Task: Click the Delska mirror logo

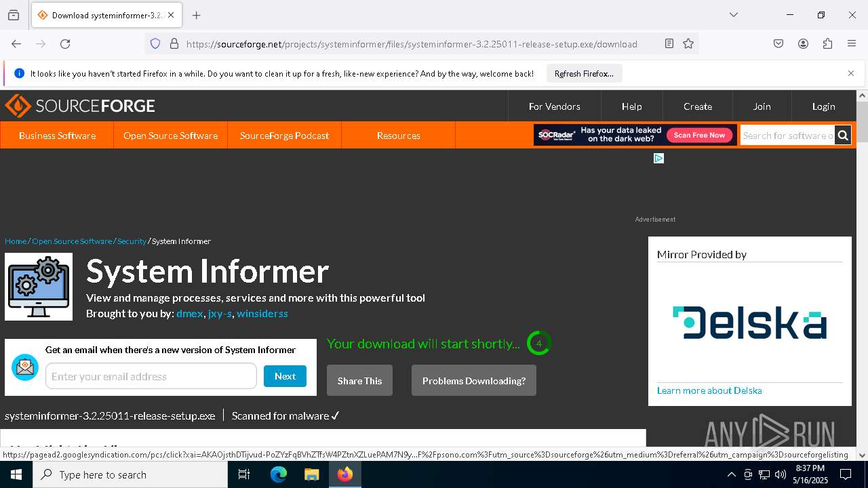Action: pos(749,323)
